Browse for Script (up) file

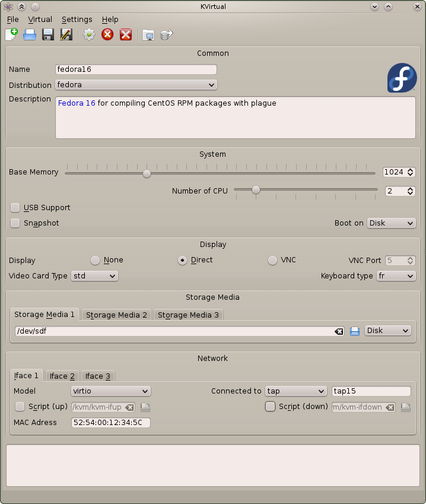coord(145,407)
